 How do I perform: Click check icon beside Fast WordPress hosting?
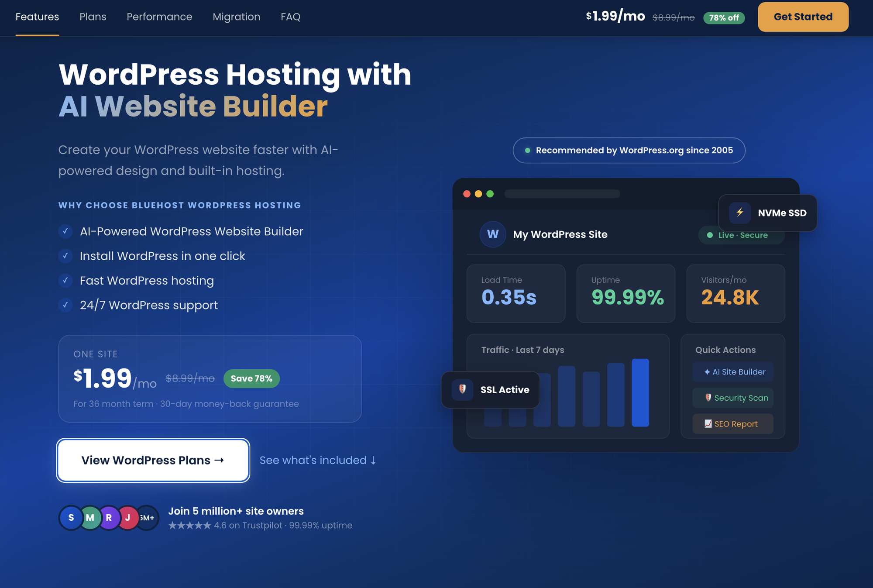(65, 280)
